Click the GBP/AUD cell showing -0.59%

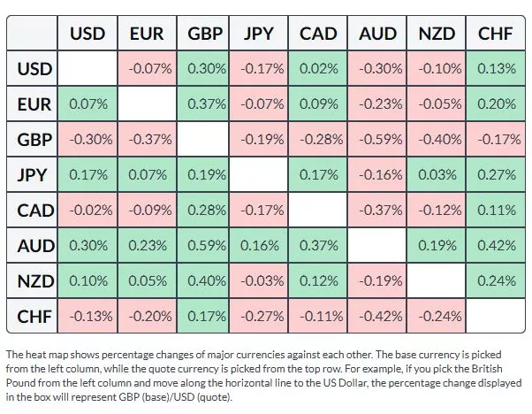tap(377, 140)
